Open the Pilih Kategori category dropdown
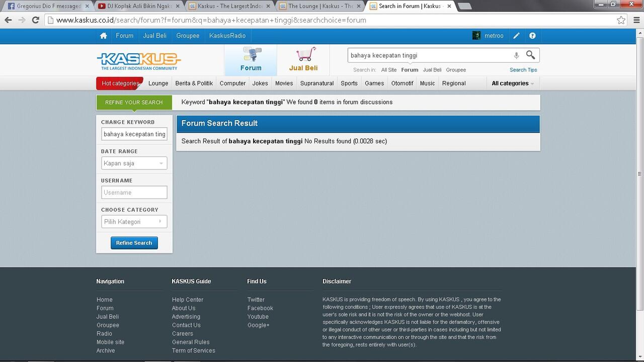This screenshot has width=644, height=362. (134, 222)
